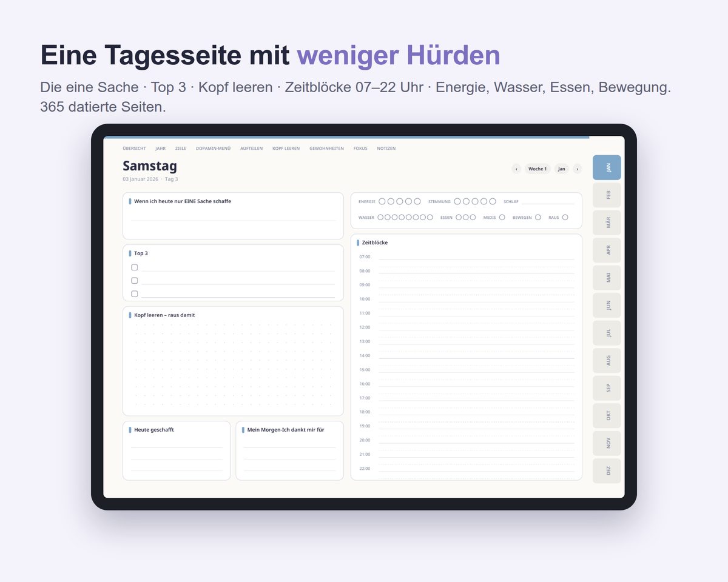Mark the first ESSEN circle
Viewport: 728px width, 582px height.
[459, 217]
